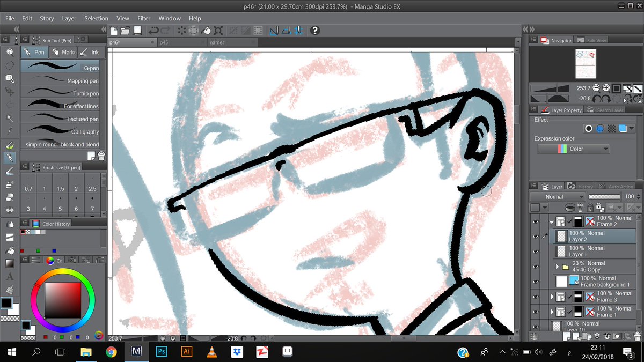Collapse the Frame 2 folder
The width and height of the screenshot is (644, 362).
(x=552, y=221)
